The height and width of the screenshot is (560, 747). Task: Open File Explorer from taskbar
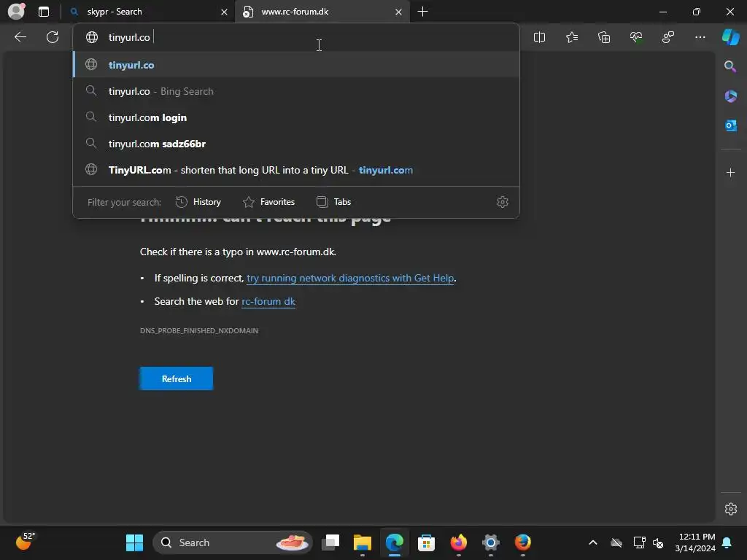click(362, 542)
